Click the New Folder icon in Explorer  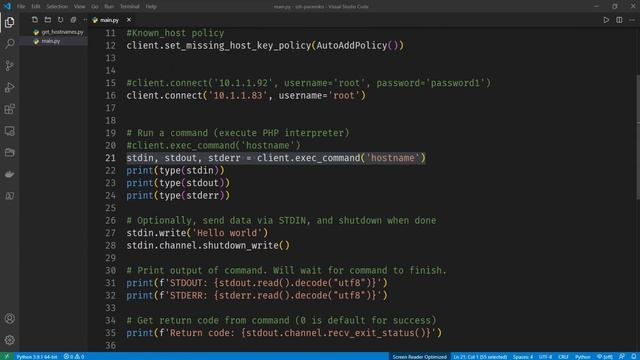click(48, 20)
